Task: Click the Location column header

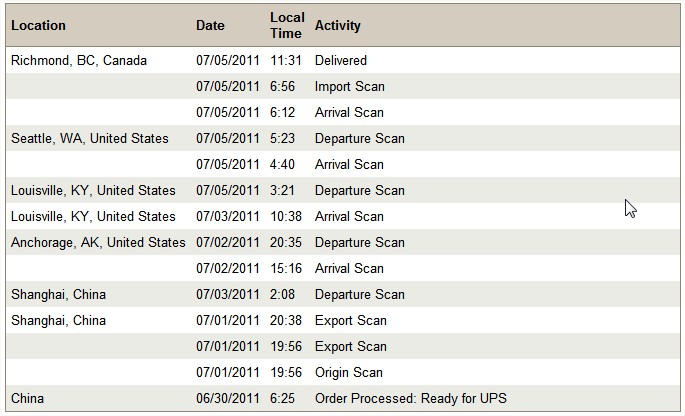Action: [38, 25]
